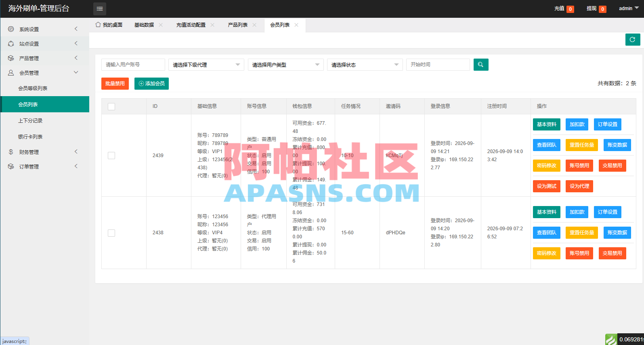Check the box for member ID 2439
The width and height of the screenshot is (644, 345).
click(x=111, y=156)
